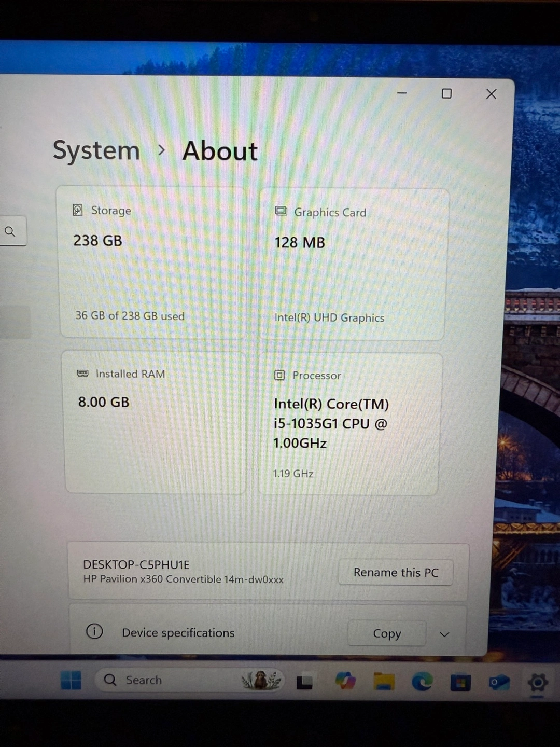Viewport: 560px width, 747px height.
Task: Click the taskbar Search box
Action: point(189,680)
